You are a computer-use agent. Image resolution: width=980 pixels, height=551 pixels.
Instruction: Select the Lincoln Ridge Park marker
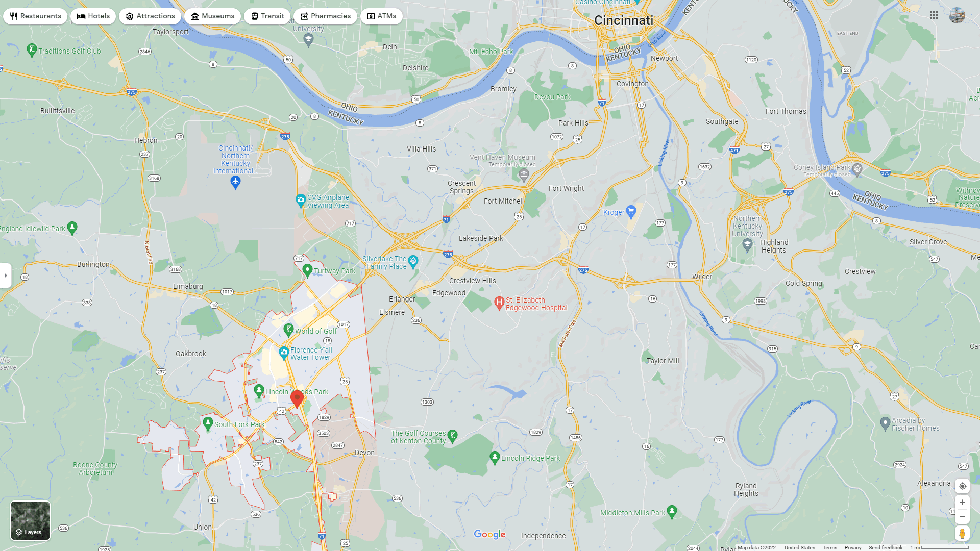[494, 458]
